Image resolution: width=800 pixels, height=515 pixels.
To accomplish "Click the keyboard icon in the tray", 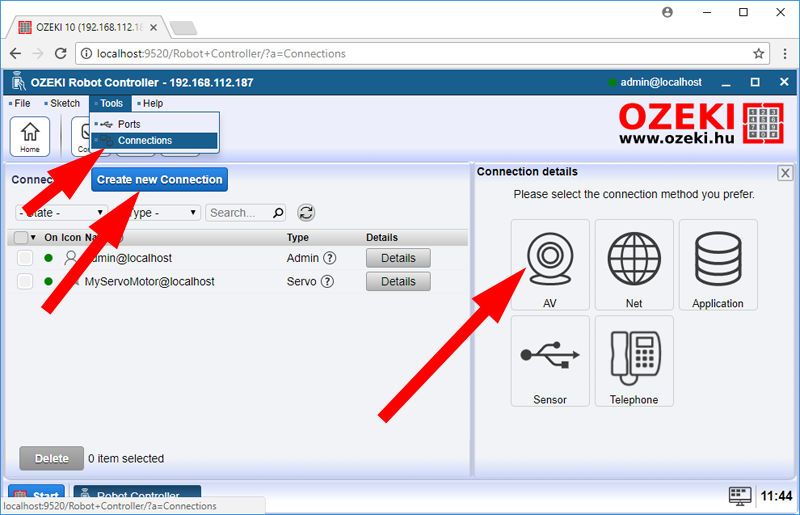I will 740,495.
